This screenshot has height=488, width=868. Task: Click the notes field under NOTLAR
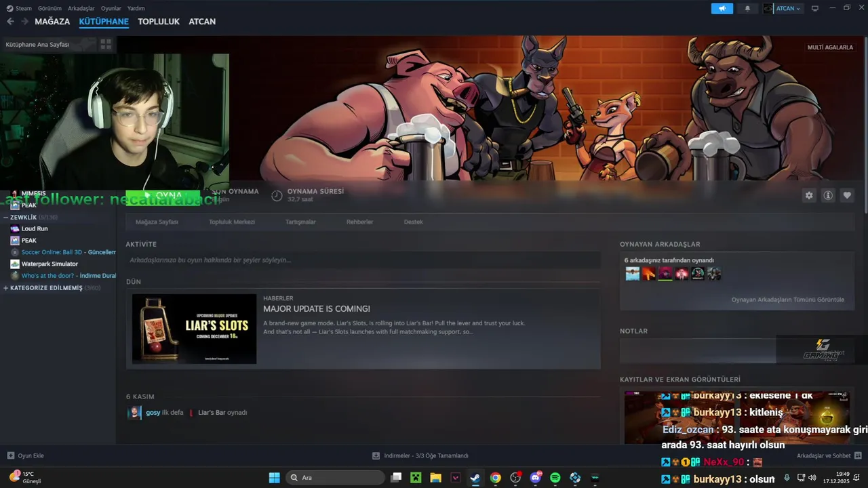[736, 351]
